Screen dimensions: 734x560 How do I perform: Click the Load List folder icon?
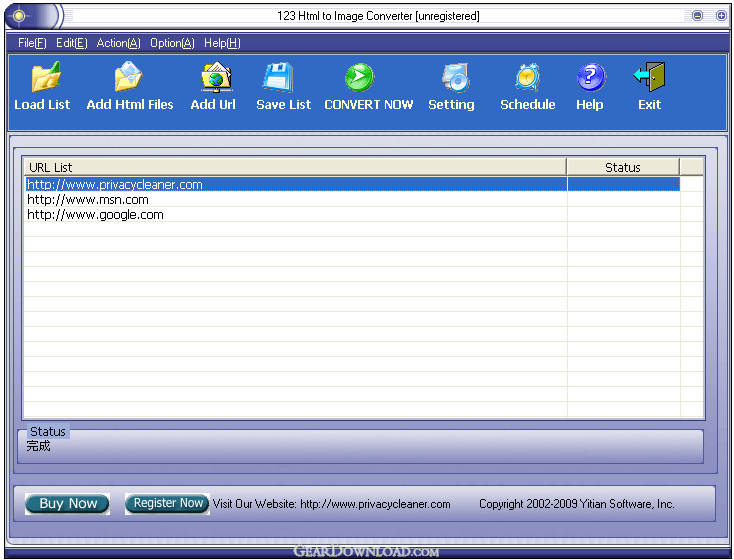tap(45, 77)
